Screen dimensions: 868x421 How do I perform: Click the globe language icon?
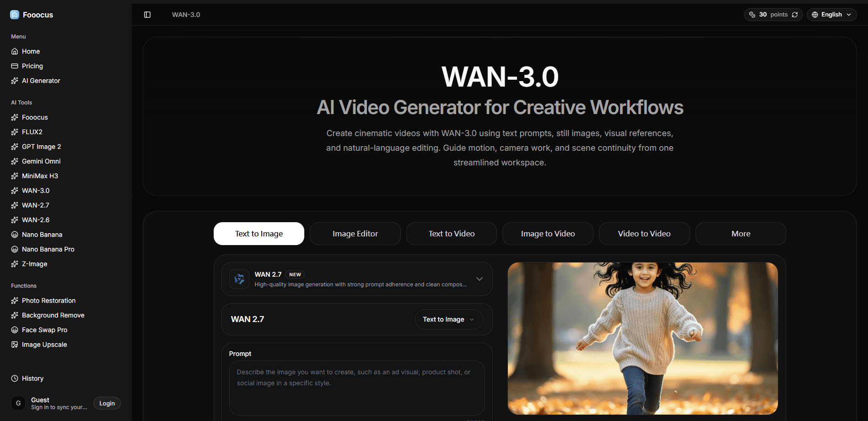click(815, 15)
